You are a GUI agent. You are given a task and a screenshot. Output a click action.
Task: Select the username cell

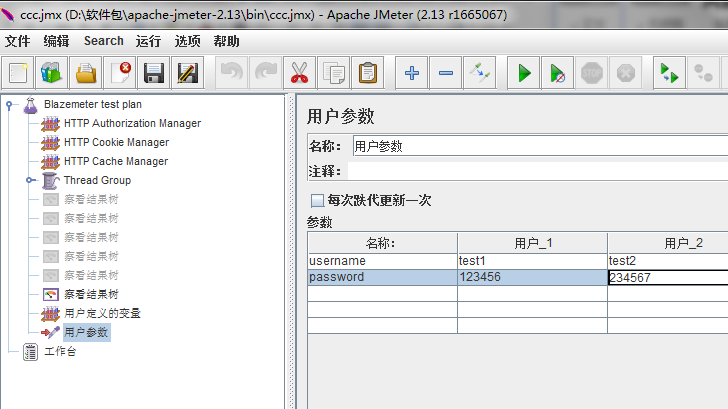(383, 261)
